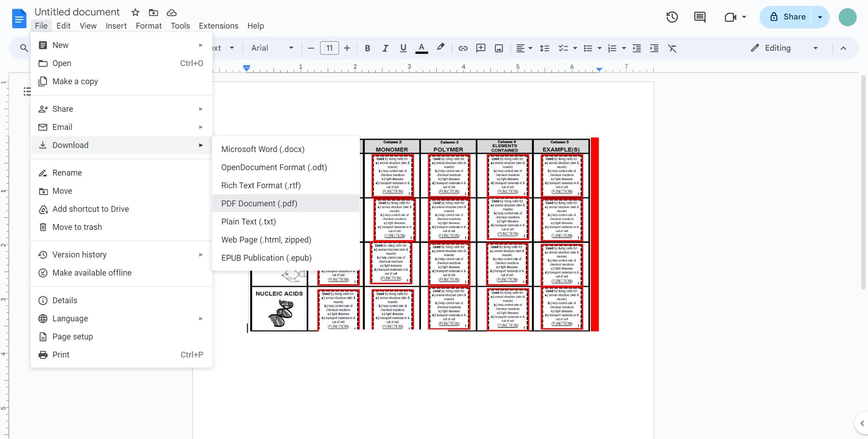This screenshot has height=439, width=868.
Task: Open the Arial font family dropdown
Action: (x=271, y=48)
